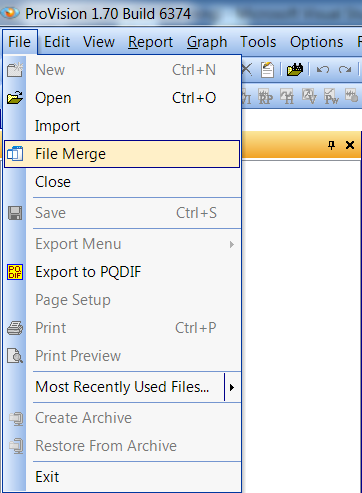Close the docked panel with X

pos(350,145)
